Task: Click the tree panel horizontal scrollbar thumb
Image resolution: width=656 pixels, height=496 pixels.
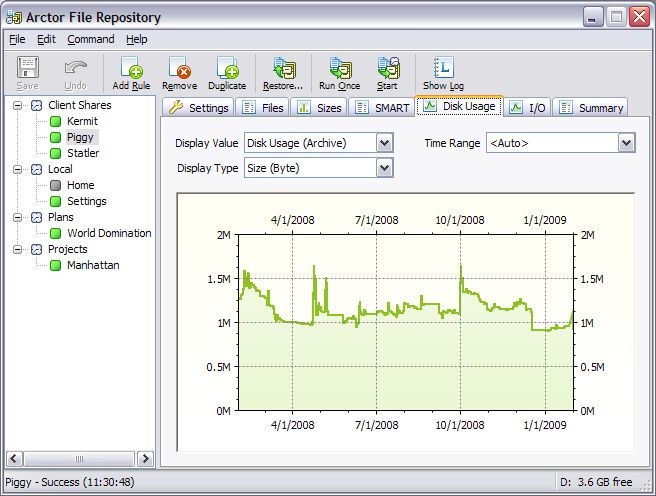Action: click(x=79, y=459)
